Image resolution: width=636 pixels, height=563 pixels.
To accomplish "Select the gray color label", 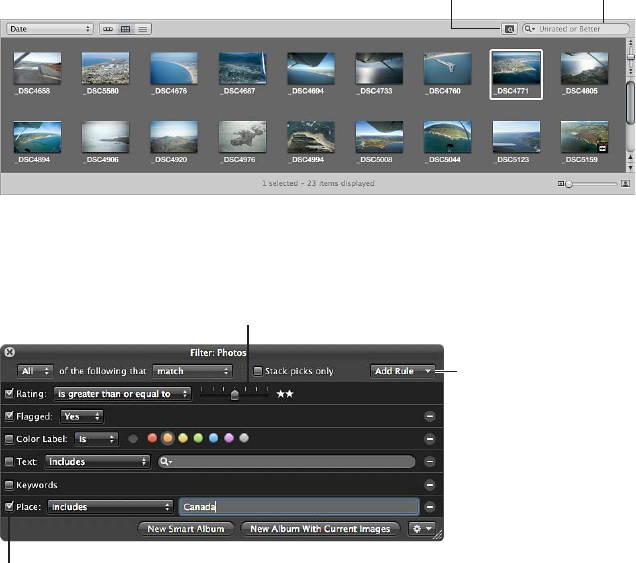I will (x=244, y=438).
